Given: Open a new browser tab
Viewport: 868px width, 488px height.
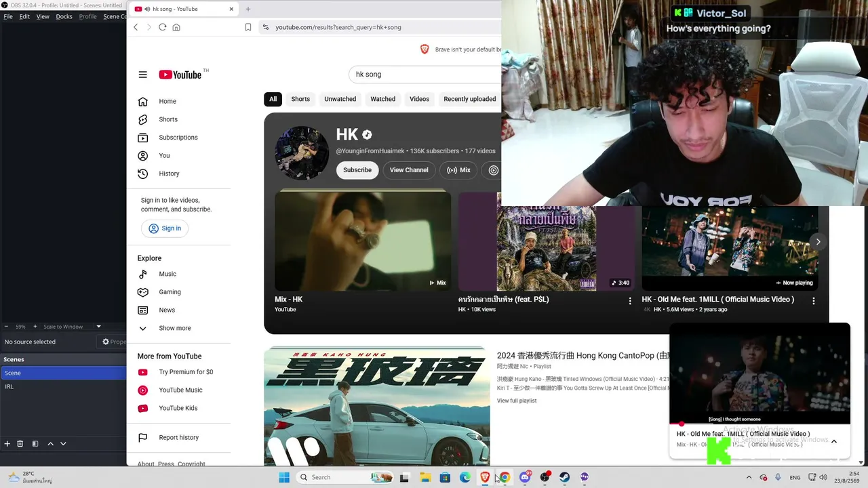Looking at the screenshot, I should pos(248,9).
